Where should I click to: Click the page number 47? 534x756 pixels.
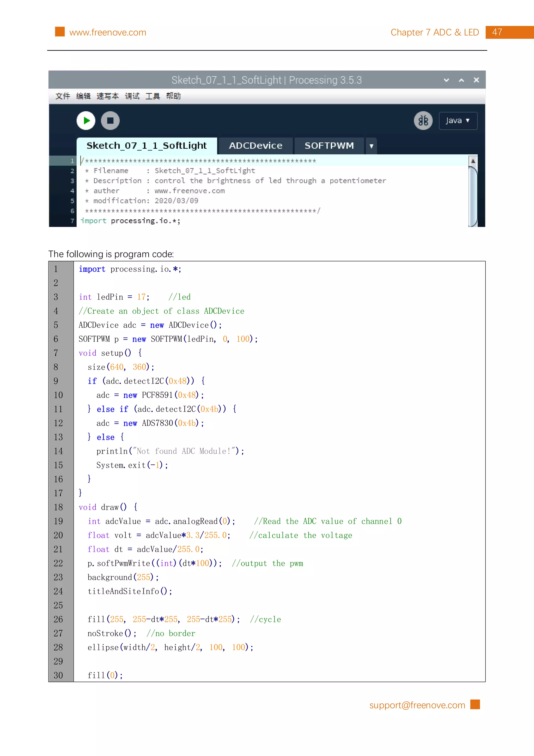point(497,32)
